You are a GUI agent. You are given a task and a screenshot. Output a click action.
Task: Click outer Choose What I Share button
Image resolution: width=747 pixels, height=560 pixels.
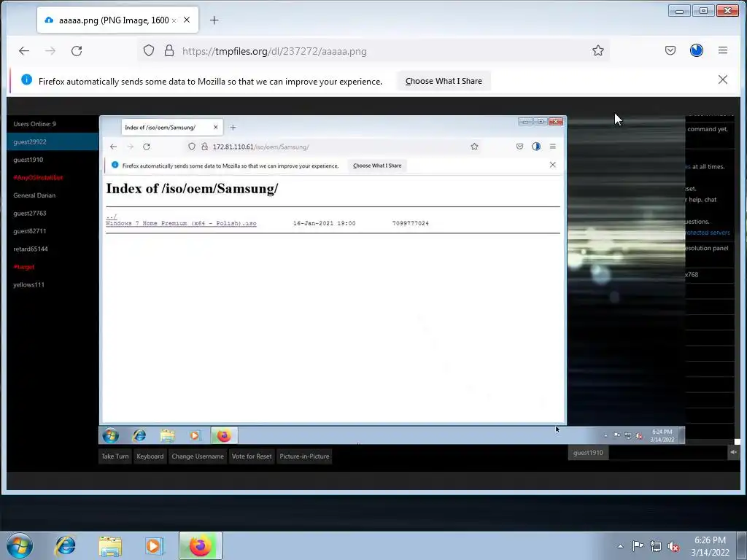[444, 81]
